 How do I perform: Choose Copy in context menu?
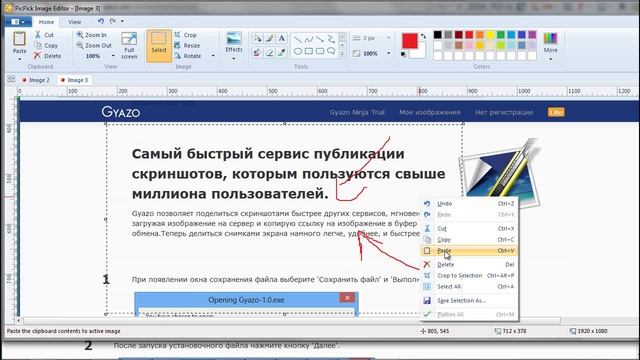point(469,240)
